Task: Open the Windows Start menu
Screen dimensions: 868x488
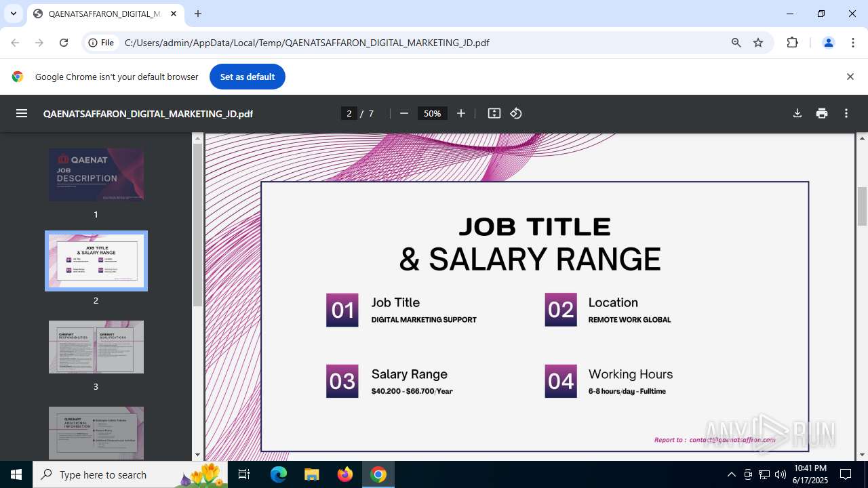Action: tap(16, 474)
